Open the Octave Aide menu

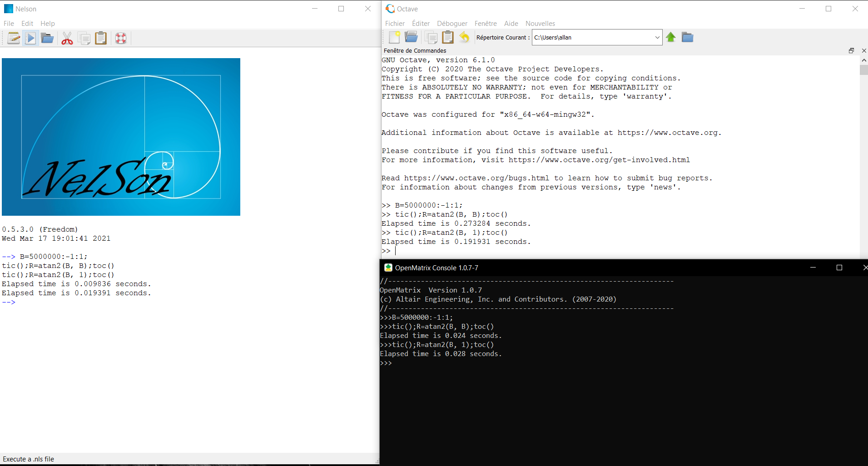511,24
